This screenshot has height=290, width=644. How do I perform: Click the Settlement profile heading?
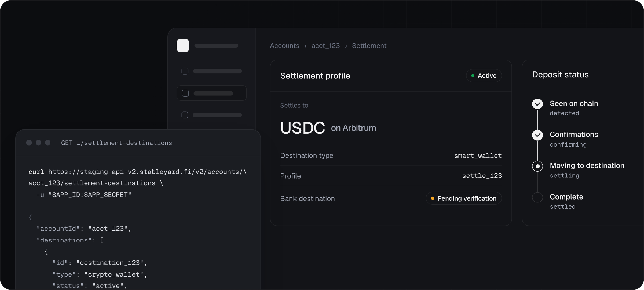(315, 76)
